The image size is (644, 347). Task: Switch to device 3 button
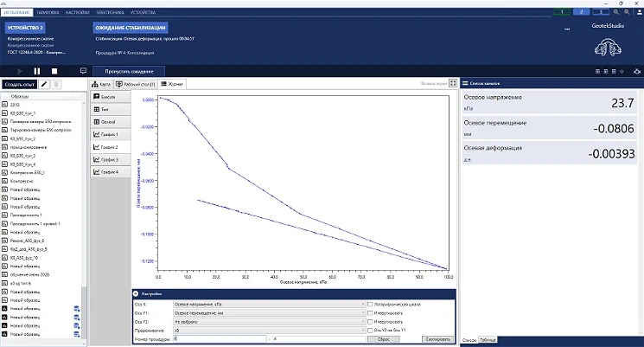(x=601, y=12)
